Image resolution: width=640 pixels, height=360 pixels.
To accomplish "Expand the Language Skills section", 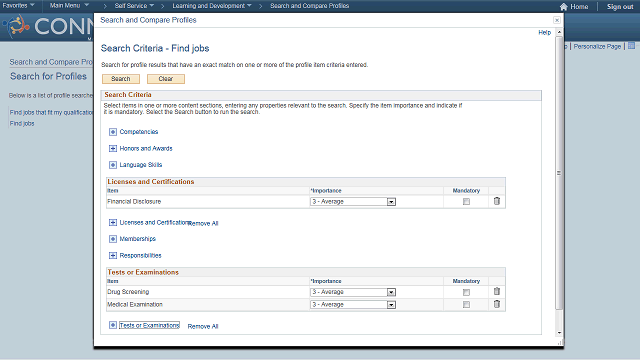I will 113,165.
